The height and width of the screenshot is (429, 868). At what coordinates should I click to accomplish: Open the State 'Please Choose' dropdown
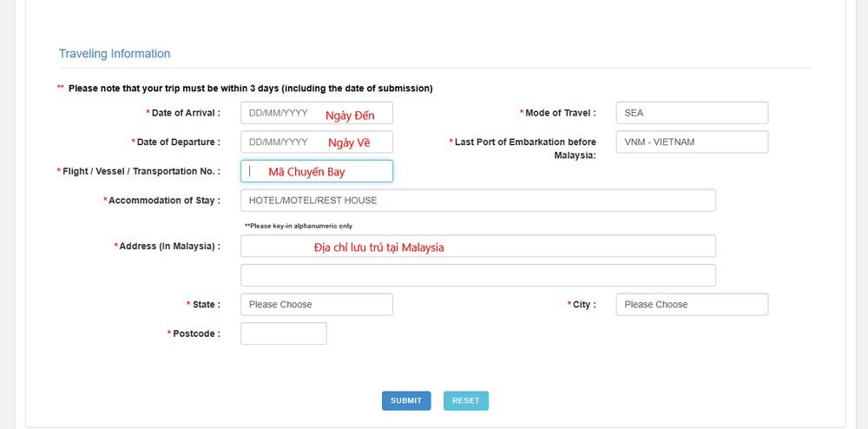(316, 304)
